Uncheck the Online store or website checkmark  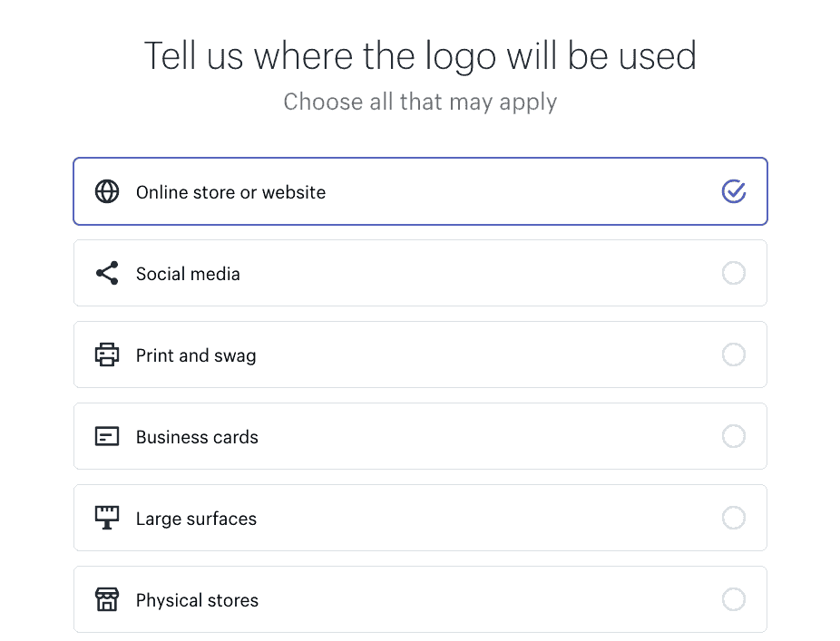[734, 191]
